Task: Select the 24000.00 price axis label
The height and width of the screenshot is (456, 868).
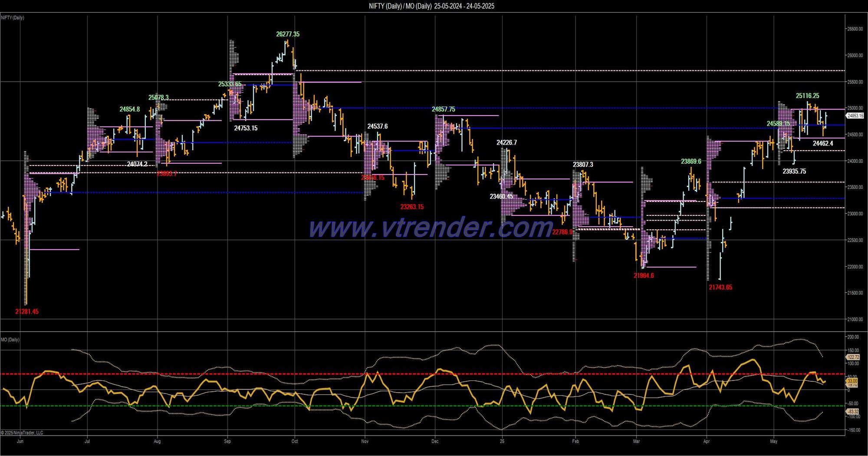Action: (x=855, y=161)
